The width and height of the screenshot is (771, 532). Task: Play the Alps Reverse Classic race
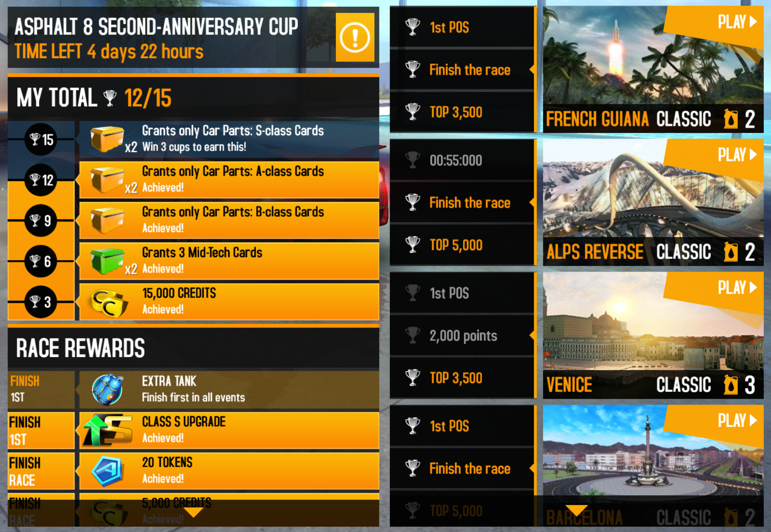point(737,154)
